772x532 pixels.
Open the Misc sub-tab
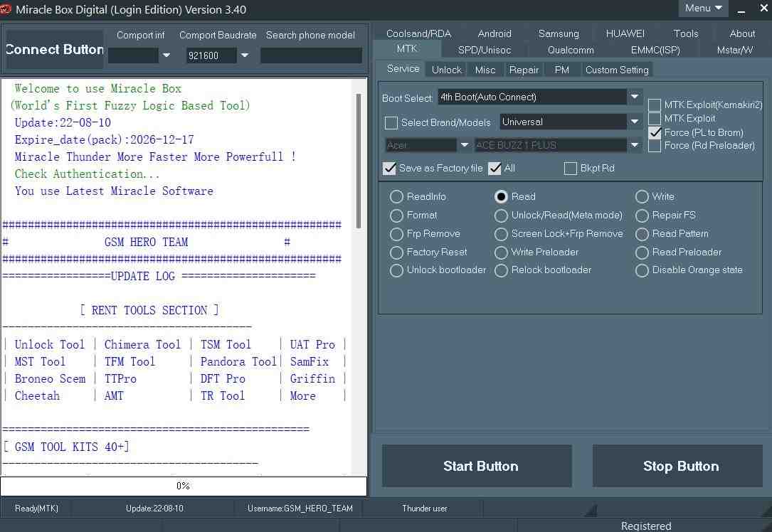485,70
